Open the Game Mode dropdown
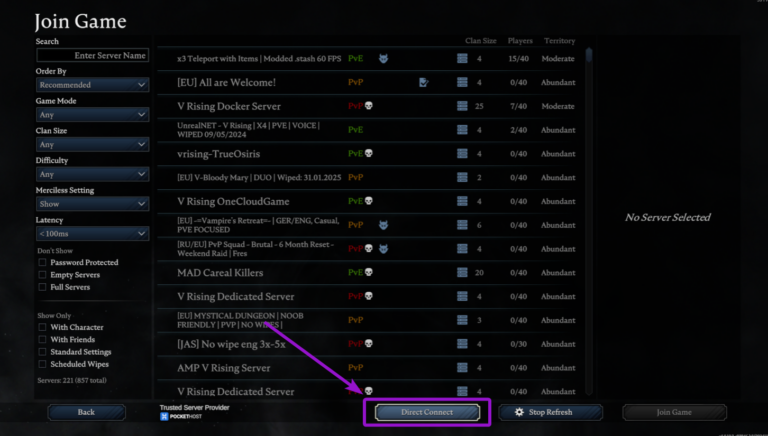 point(93,115)
